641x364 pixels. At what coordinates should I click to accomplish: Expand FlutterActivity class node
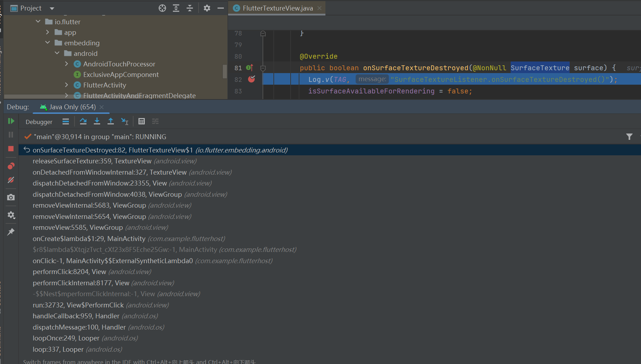point(66,85)
